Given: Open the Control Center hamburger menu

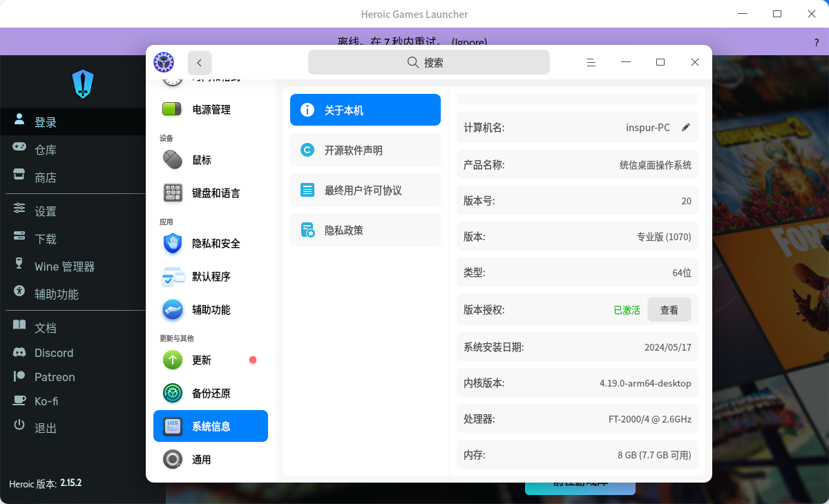Looking at the screenshot, I should (x=591, y=62).
